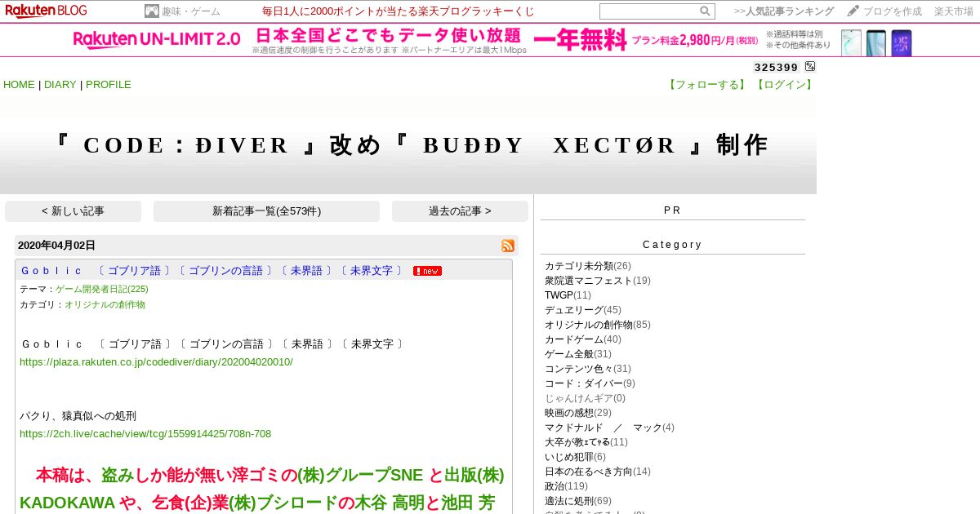Select category カテゴリ未分類(26)

588,266
